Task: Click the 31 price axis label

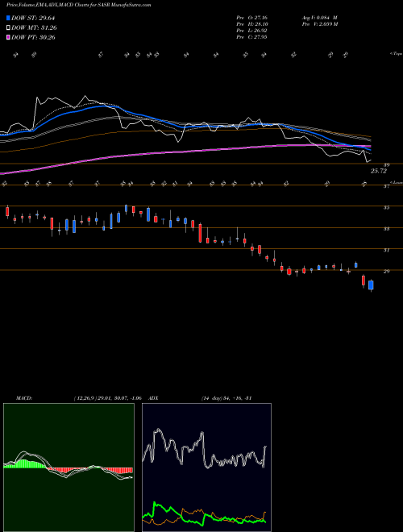Action: point(386,251)
